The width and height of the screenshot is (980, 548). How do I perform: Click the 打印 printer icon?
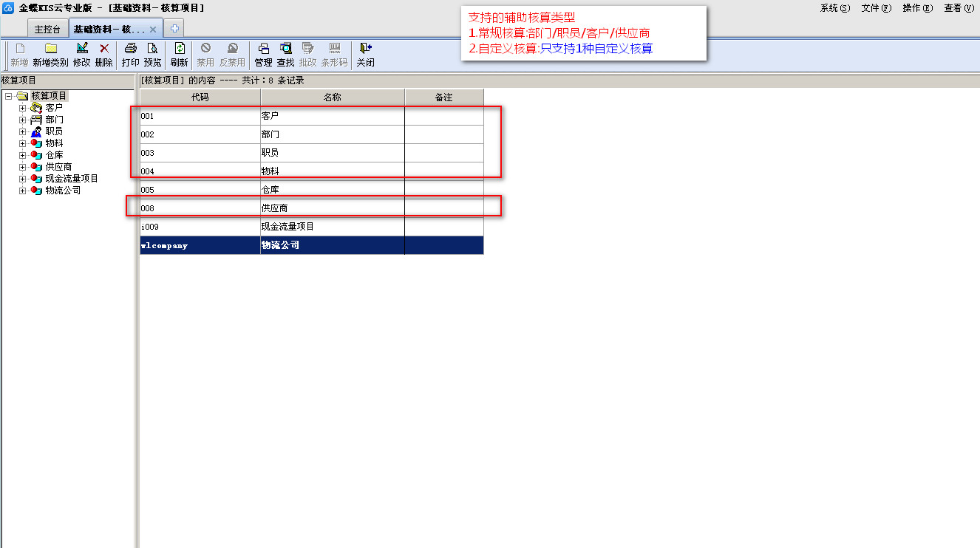coord(130,49)
